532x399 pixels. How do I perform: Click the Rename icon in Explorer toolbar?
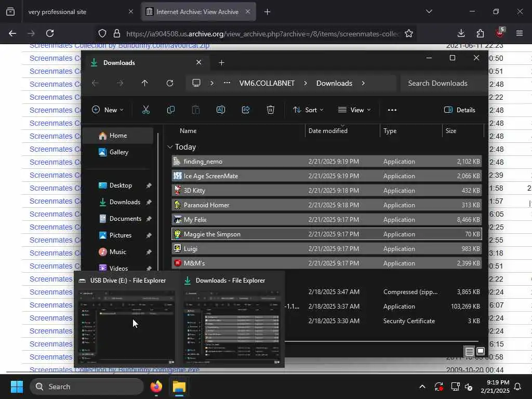click(x=220, y=110)
